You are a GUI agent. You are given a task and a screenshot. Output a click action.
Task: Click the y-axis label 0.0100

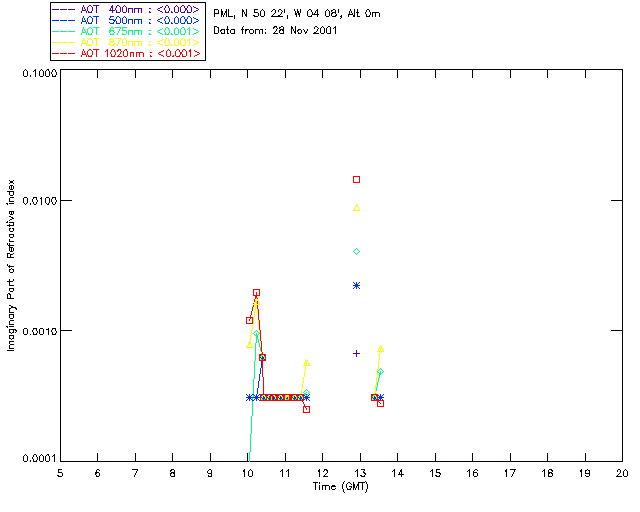tap(40, 201)
